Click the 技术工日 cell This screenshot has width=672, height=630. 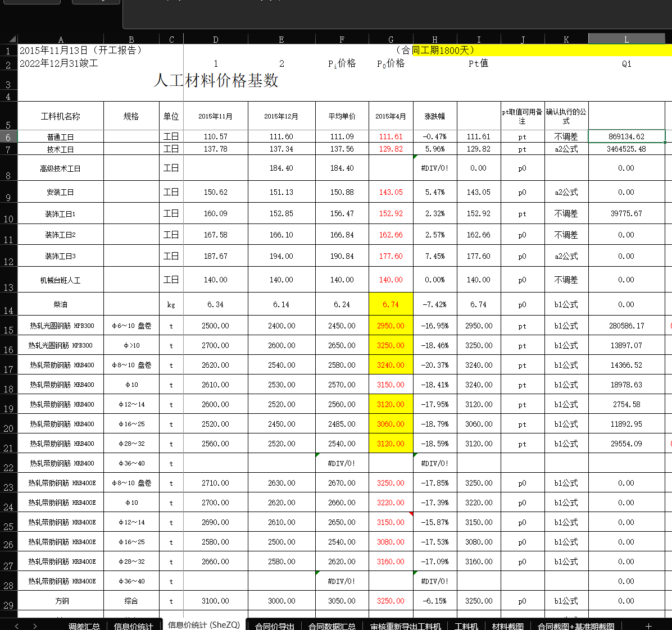(x=61, y=149)
